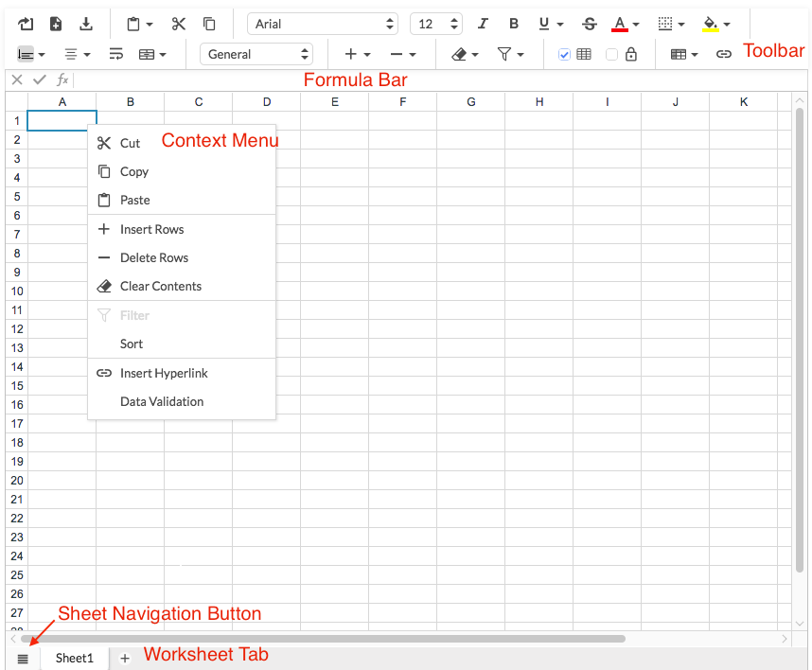Click the insert plus icon in toolbar
812x670 pixels.
[x=350, y=54]
